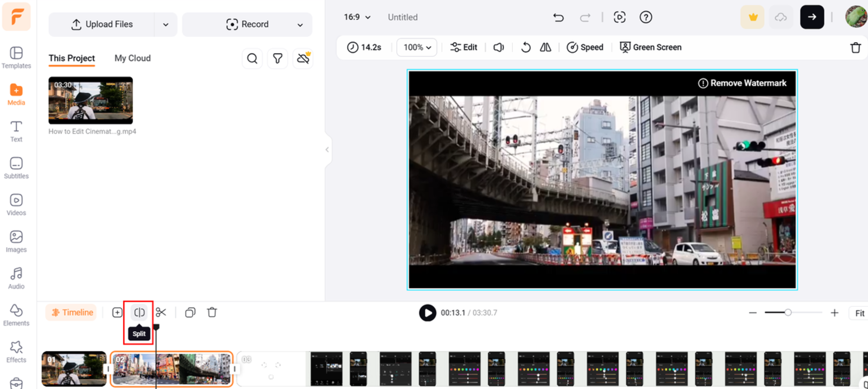Open the Media panel
Image resolution: width=868 pixels, height=389 pixels.
click(16, 94)
